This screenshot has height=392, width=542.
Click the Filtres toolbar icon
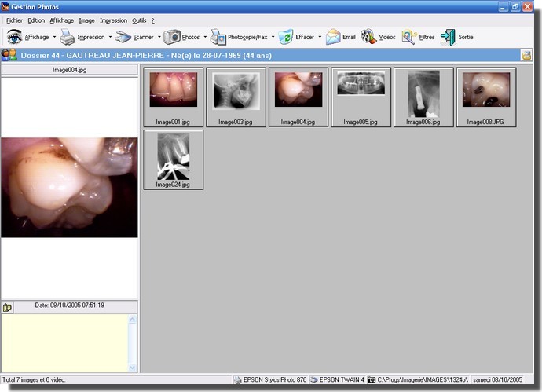[x=409, y=37]
